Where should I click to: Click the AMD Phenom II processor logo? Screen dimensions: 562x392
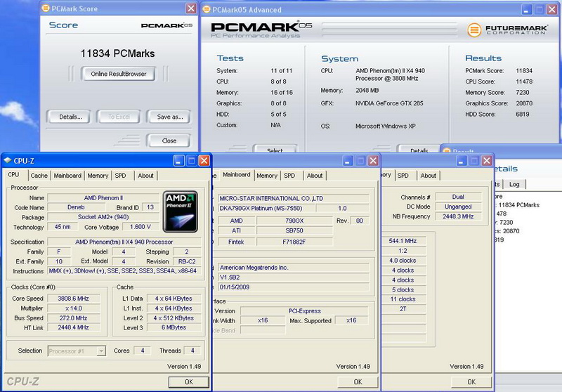[x=181, y=211]
